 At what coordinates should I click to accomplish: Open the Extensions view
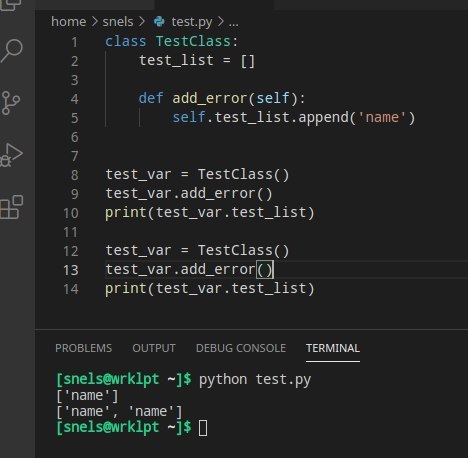click(x=12, y=207)
